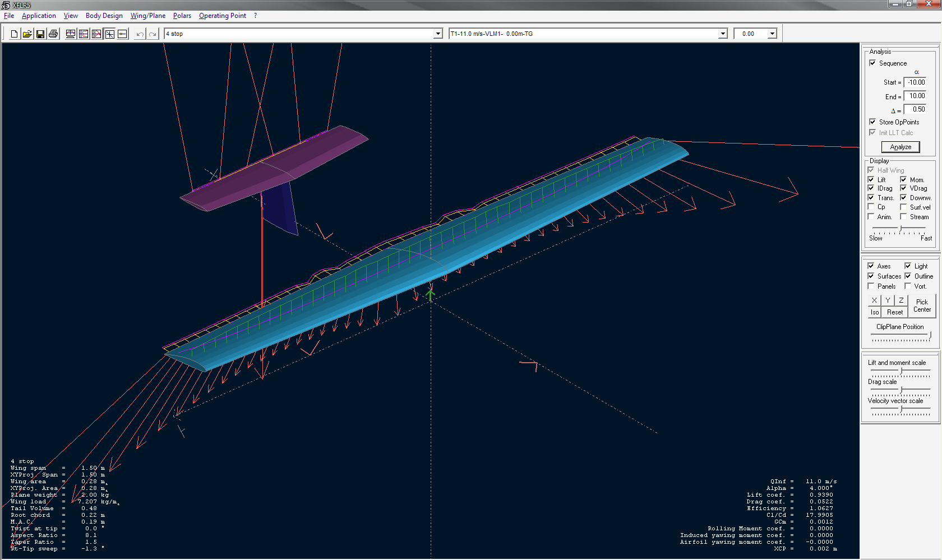
Task: Adjust animation speed Slow-Fast slider
Action: click(x=901, y=230)
